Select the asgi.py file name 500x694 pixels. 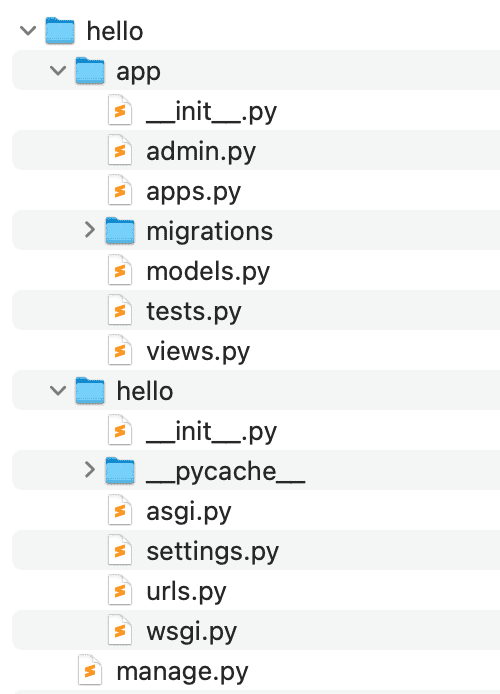click(x=188, y=512)
